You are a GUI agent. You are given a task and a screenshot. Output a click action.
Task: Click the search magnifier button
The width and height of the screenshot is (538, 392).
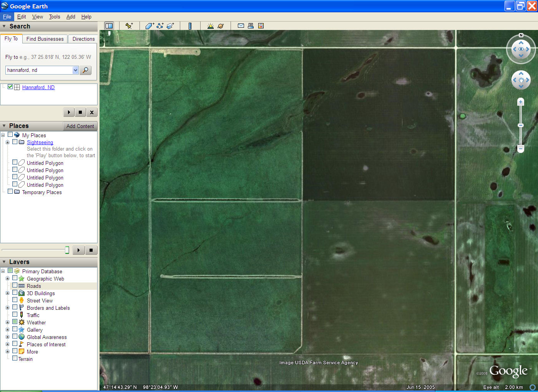85,70
